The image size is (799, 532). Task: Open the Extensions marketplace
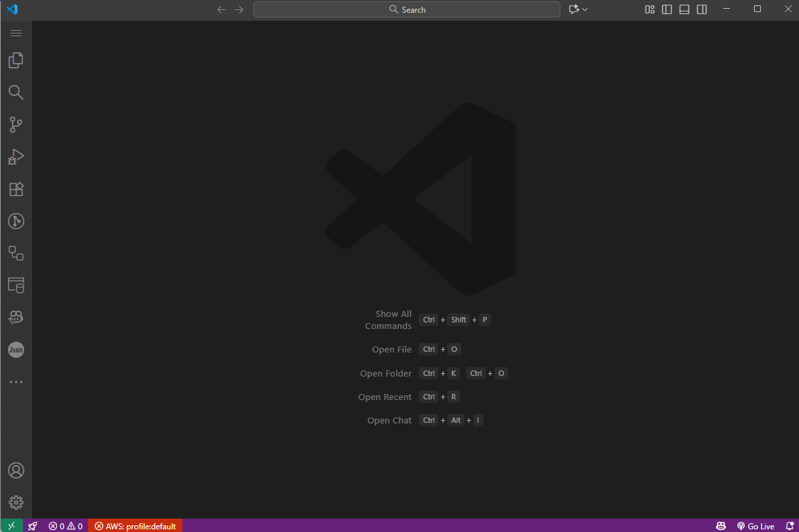point(16,189)
